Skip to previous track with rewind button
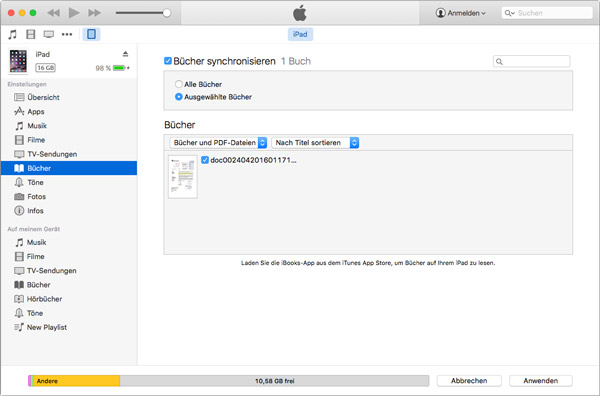 (x=53, y=13)
